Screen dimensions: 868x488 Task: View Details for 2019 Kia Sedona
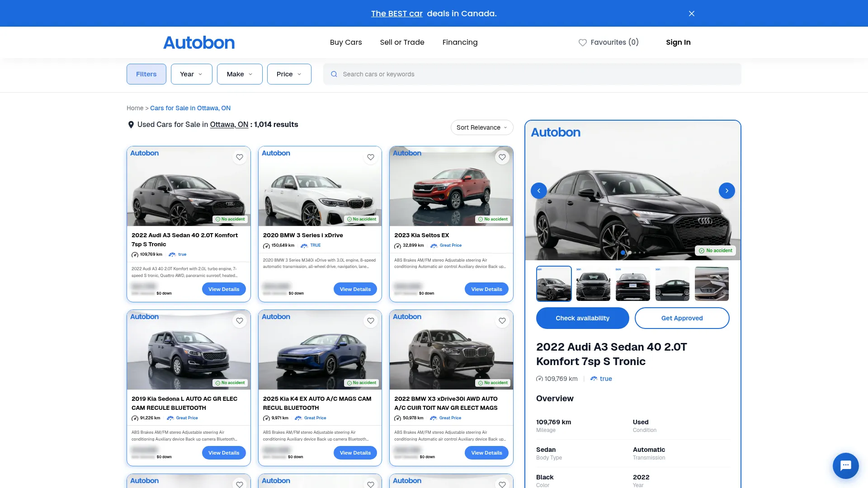(x=224, y=453)
